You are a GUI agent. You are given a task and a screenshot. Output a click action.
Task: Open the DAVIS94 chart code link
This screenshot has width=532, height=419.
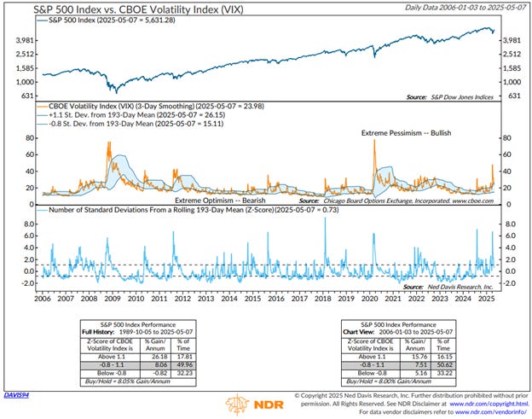pos(16,395)
